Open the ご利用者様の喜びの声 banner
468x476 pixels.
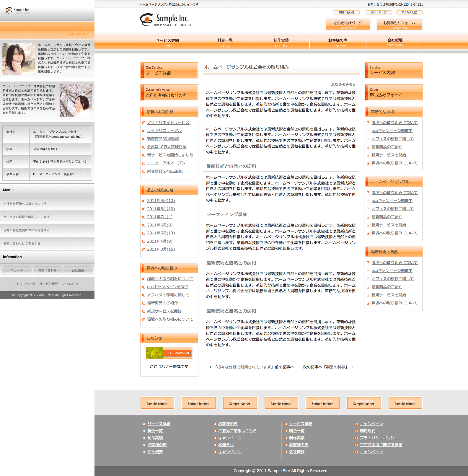169,93
